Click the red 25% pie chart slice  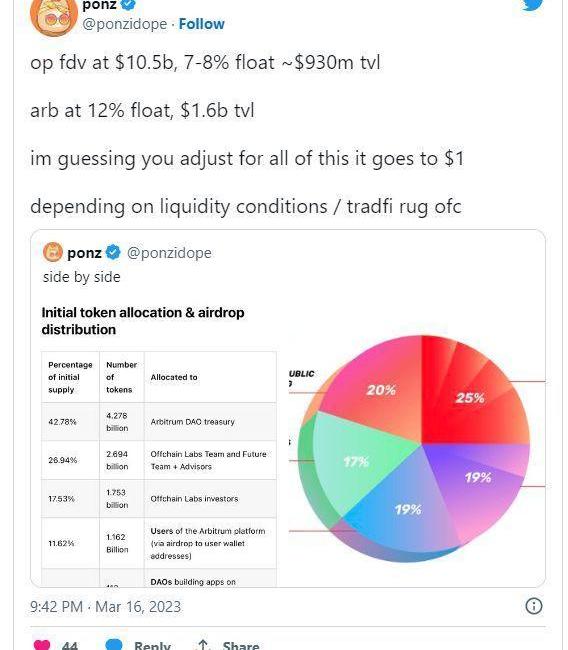pos(470,397)
